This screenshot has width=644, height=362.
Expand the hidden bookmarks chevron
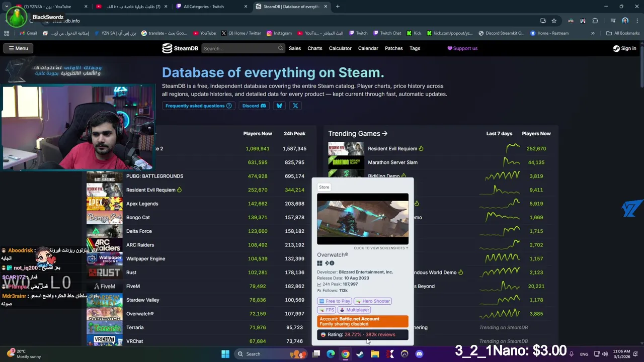[x=593, y=33]
